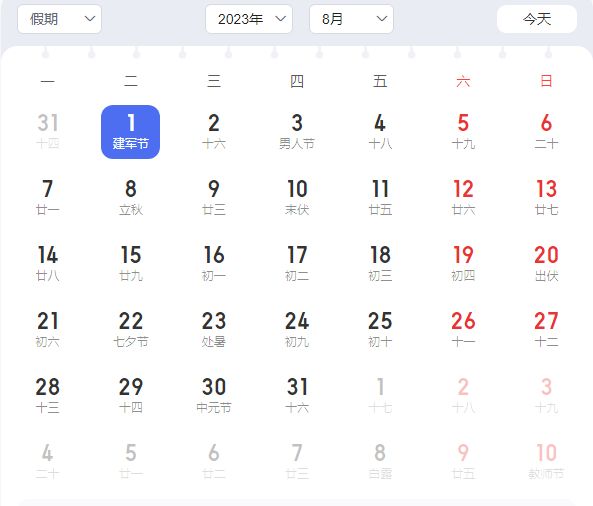Select September 4 二十
The width and height of the screenshot is (593, 506).
[x=47, y=462]
